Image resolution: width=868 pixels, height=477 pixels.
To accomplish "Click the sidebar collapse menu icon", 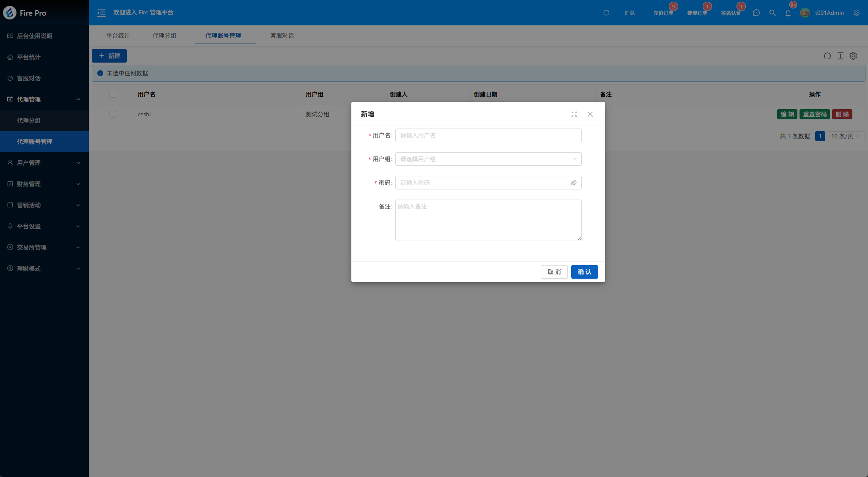I will coord(101,13).
